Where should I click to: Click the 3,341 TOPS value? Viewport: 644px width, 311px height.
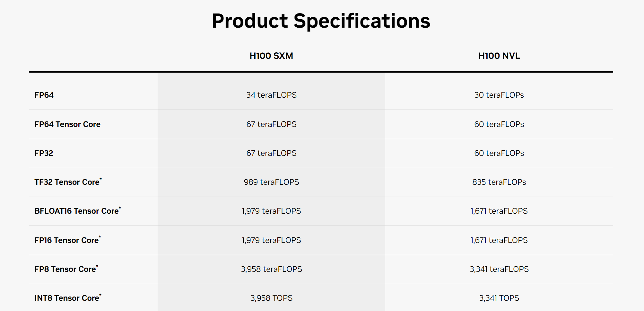pos(499,298)
